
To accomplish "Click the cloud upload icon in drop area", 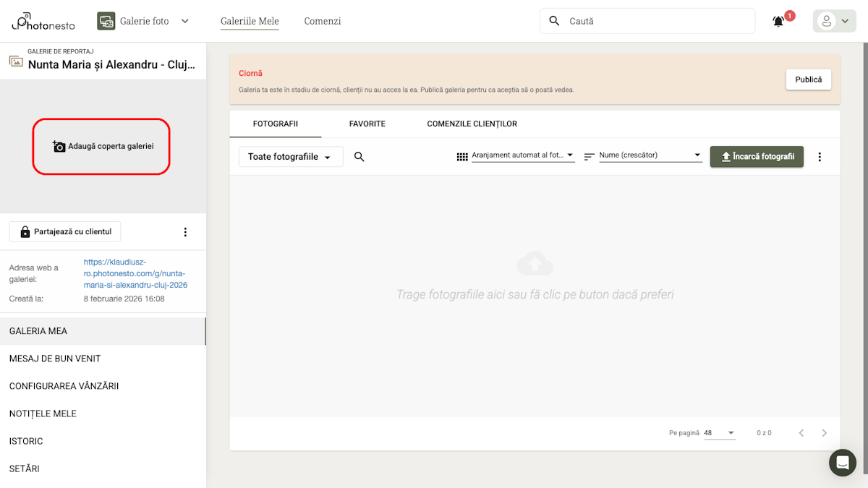I will [x=535, y=264].
